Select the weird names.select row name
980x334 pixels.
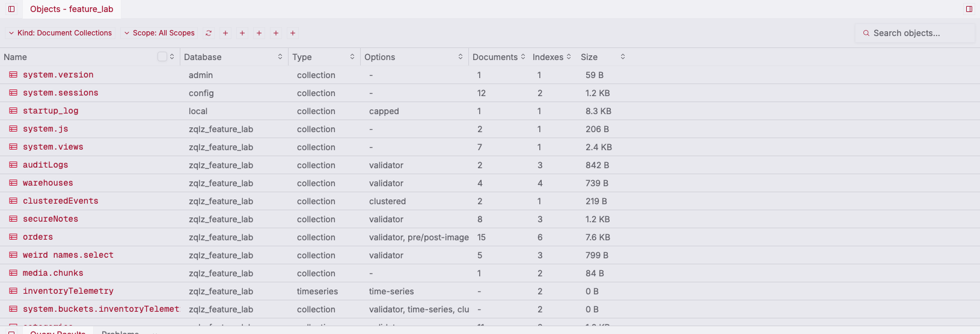click(x=68, y=255)
